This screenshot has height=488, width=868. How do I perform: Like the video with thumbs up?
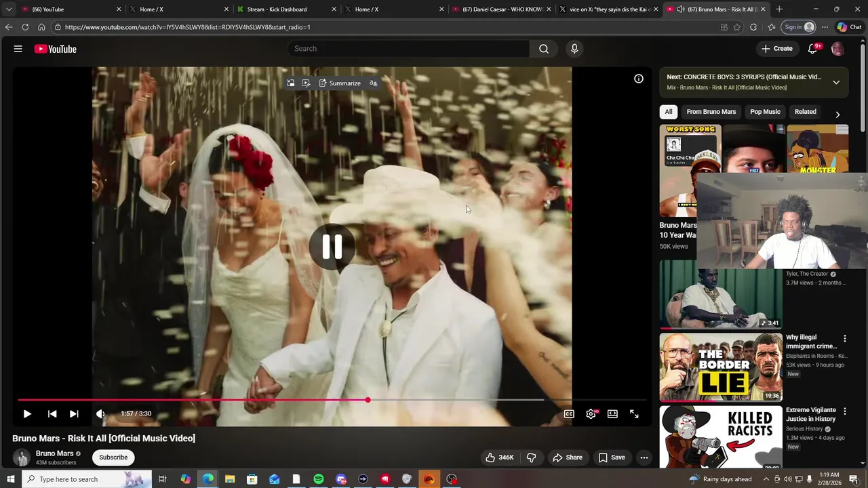point(499,457)
